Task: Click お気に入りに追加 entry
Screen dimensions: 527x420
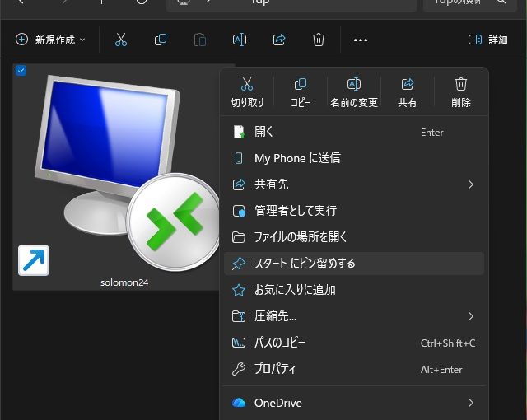Action: click(x=295, y=290)
